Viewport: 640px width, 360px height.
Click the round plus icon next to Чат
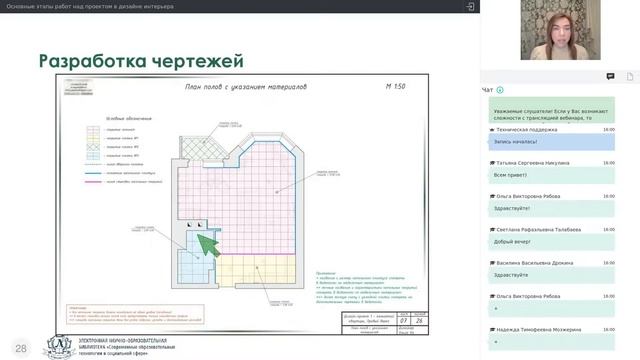(x=500, y=90)
